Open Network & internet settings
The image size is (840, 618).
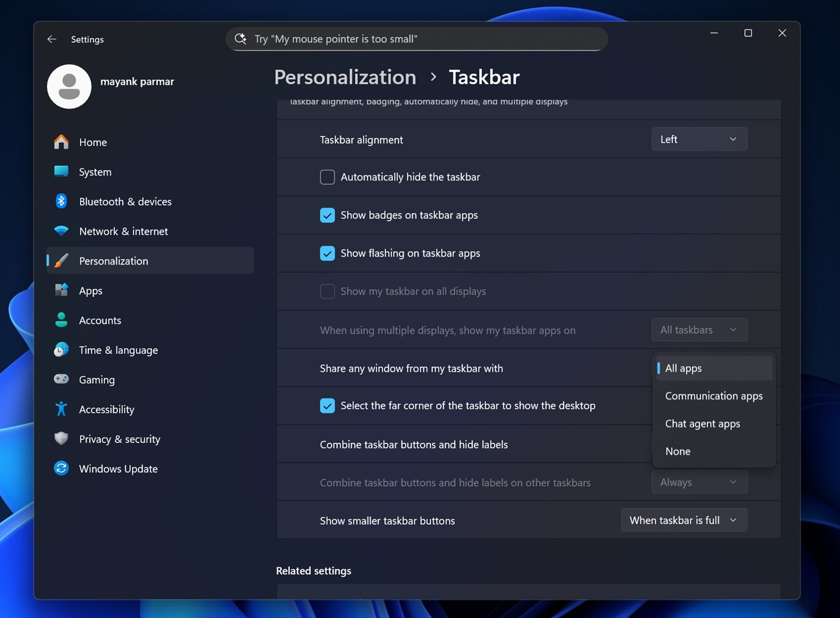(61, 231)
